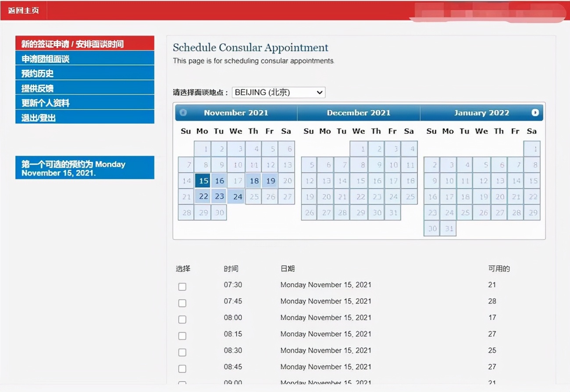The width and height of the screenshot is (570, 392).
Task: Click the 可用的 column header
Action: (x=499, y=268)
